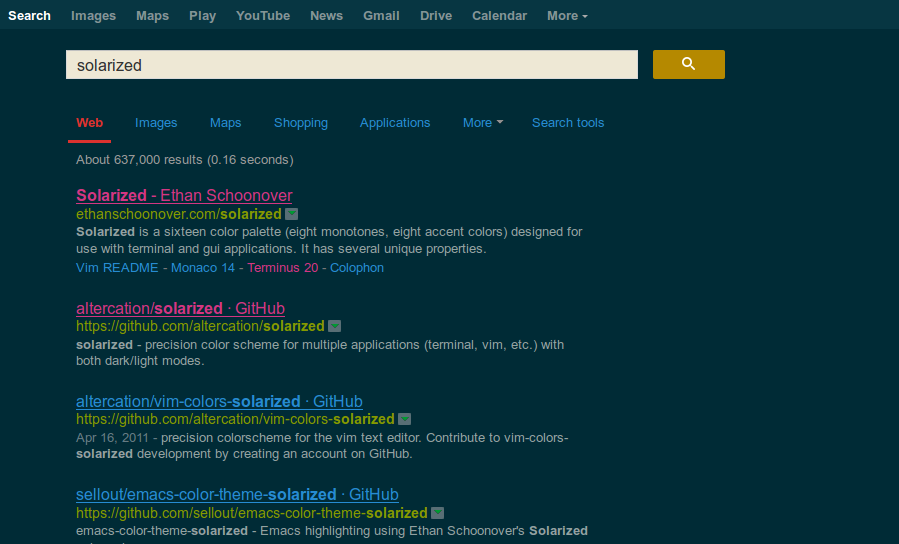Image resolution: width=899 pixels, height=544 pixels.
Task: Open dropdown arrow beside vim-colors-solarized URL
Action: point(405,419)
